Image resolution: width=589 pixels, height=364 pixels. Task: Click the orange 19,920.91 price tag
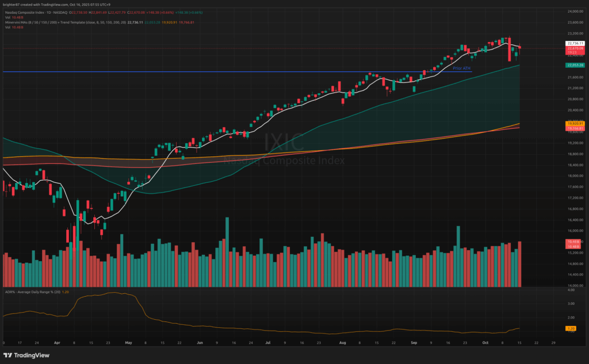[x=575, y=123]
